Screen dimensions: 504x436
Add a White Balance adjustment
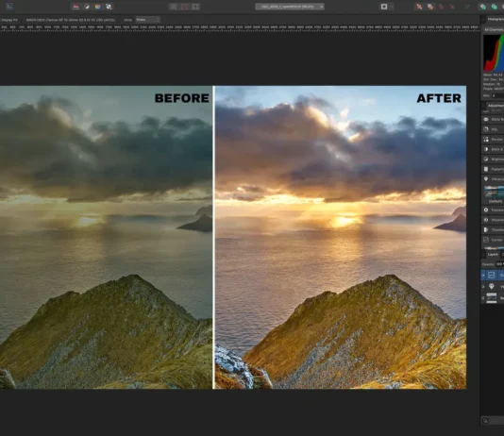493,120
